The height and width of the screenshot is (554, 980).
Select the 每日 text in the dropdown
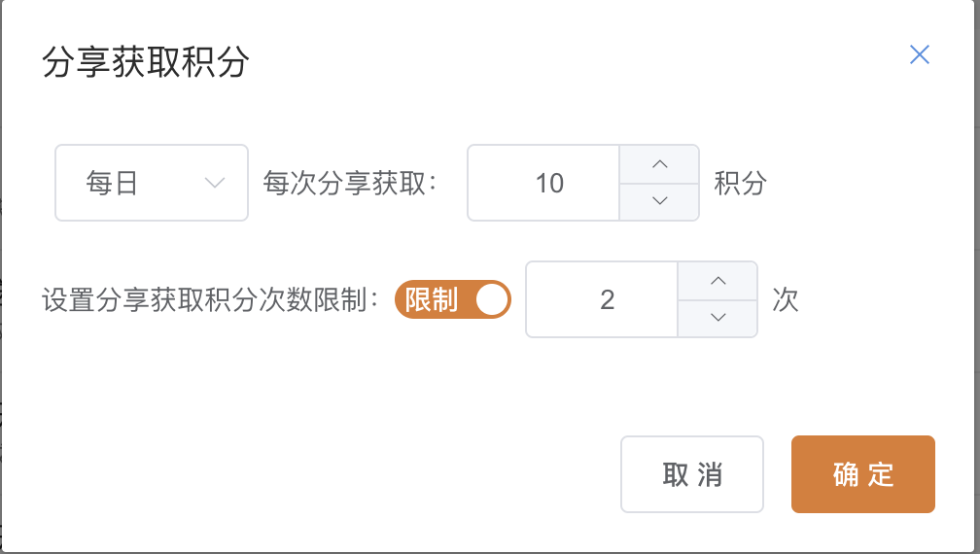[x=112, y=183]
